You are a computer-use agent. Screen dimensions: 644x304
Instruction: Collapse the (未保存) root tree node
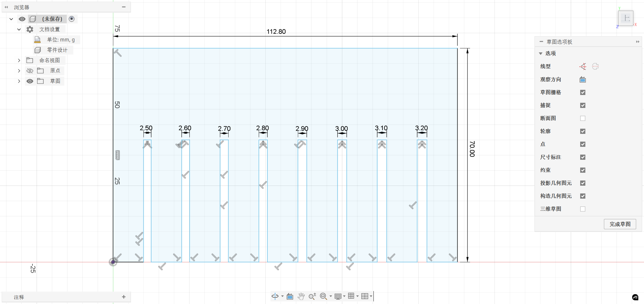point(11,19)
